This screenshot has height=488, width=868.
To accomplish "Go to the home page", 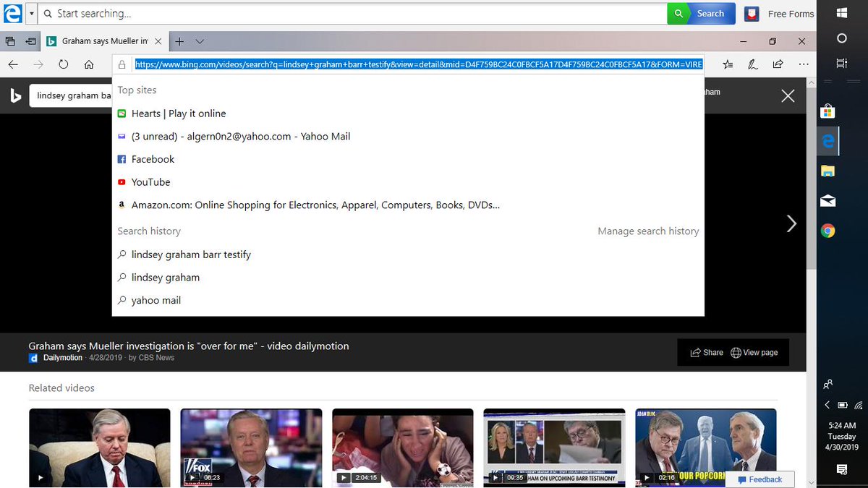I will click(89, 64).
